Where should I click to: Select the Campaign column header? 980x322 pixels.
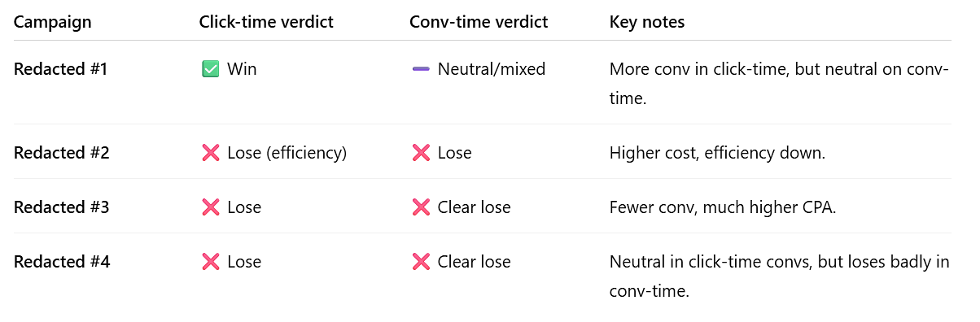(53, 23)
